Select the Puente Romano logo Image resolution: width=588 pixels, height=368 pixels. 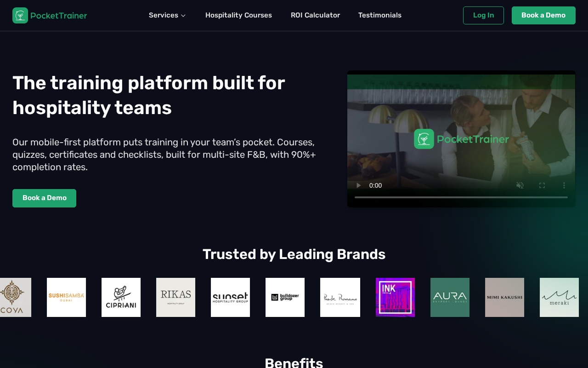pos(340,297)
